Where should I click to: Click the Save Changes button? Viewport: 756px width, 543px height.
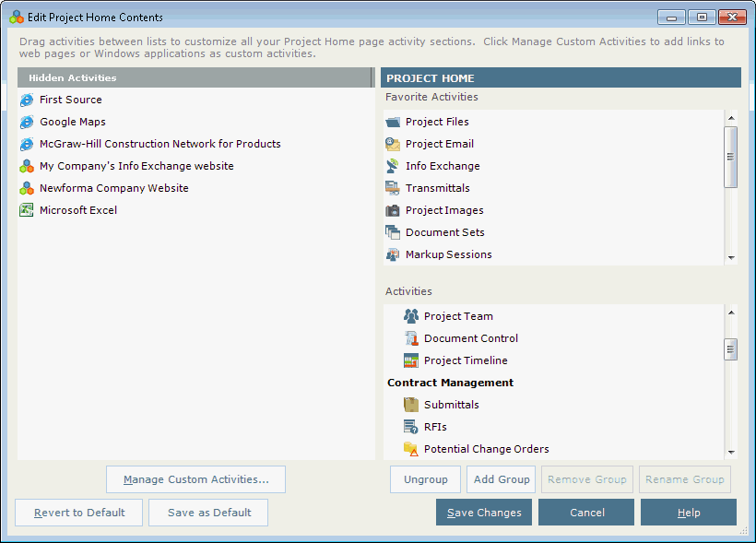tap(484, 513)
